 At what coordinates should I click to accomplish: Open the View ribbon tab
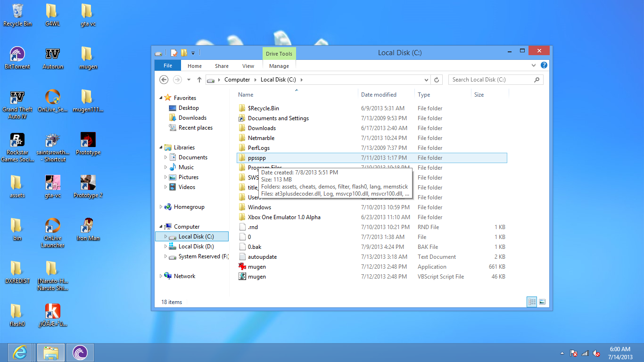point(248,66)
